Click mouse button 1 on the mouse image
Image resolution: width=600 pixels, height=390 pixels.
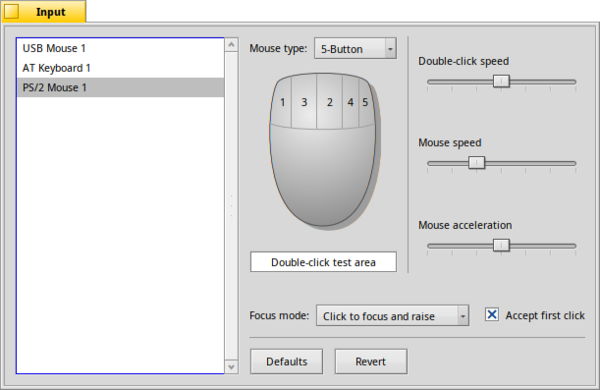coord(282,102)
